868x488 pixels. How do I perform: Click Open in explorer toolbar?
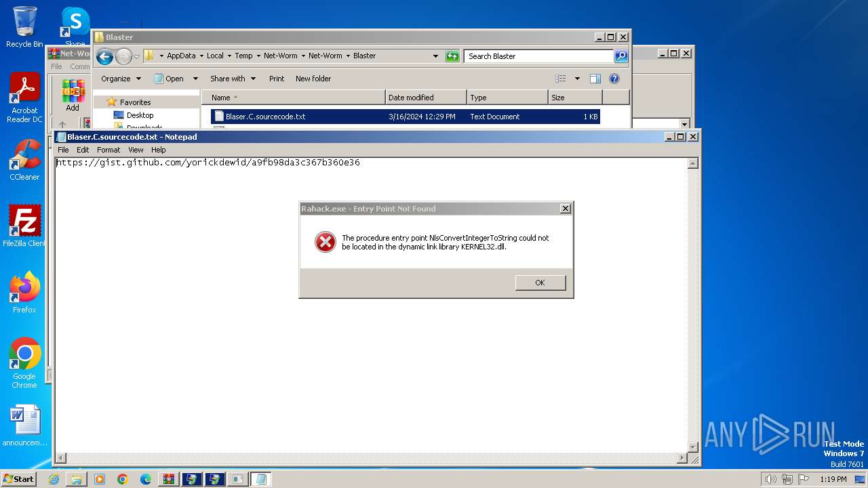(x=169, y=79)
